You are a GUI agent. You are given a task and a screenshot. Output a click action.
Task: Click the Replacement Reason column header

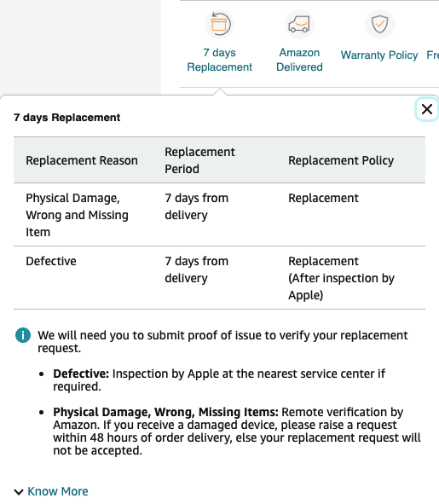pos(82,160)
